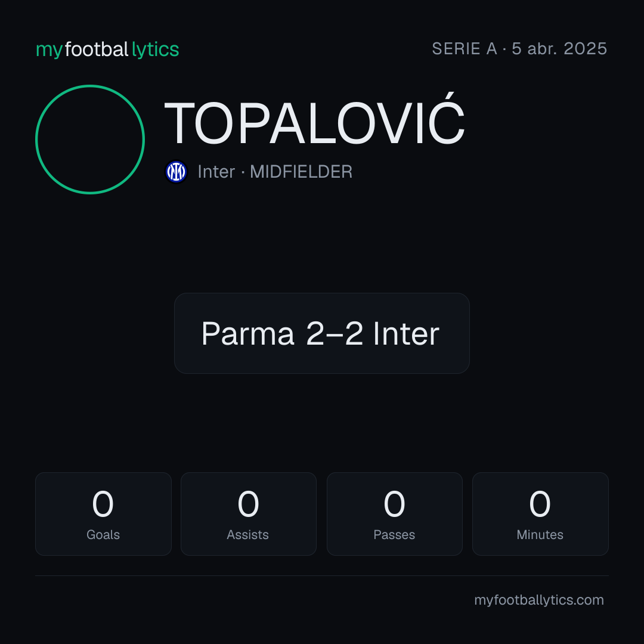Select the Passes stat card
The height and width of the screenshot is (644, 644).
(395, 514)
